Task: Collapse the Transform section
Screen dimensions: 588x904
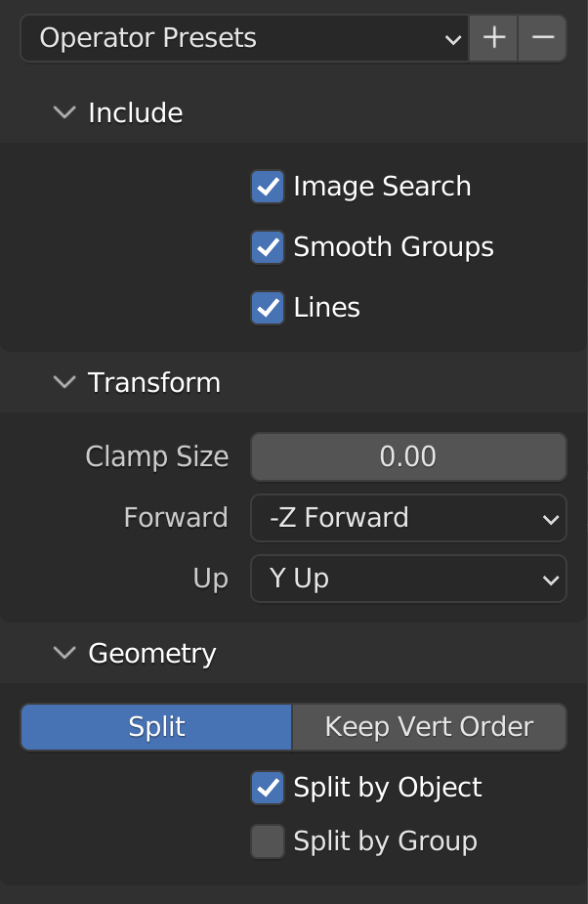Action: tap(65, 382)
